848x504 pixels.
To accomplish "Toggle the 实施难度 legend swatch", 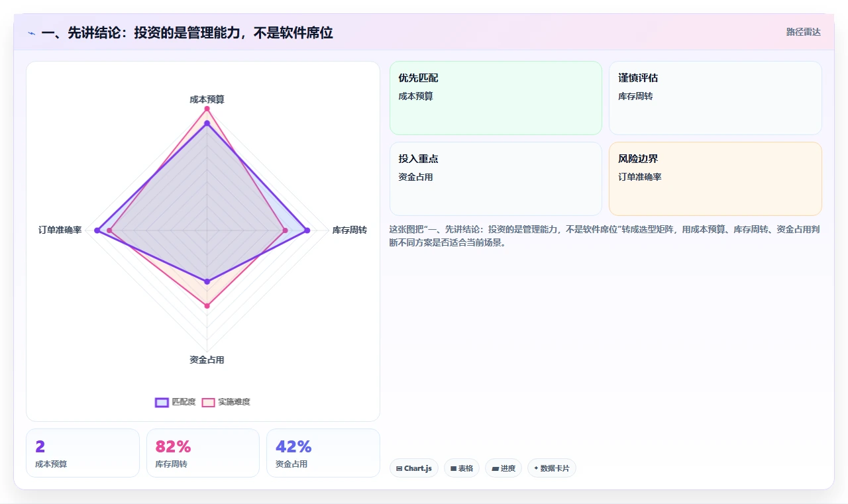I will tap(208, 402).
